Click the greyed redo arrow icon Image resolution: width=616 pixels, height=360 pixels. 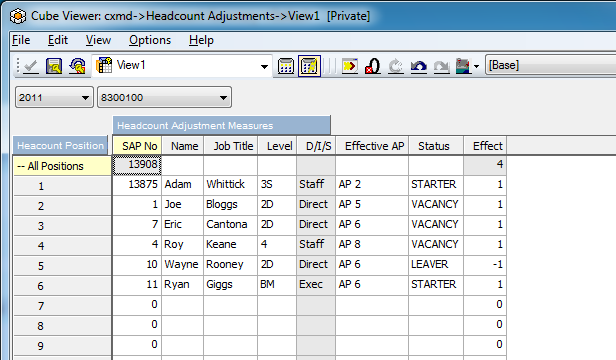coord(442,66)
